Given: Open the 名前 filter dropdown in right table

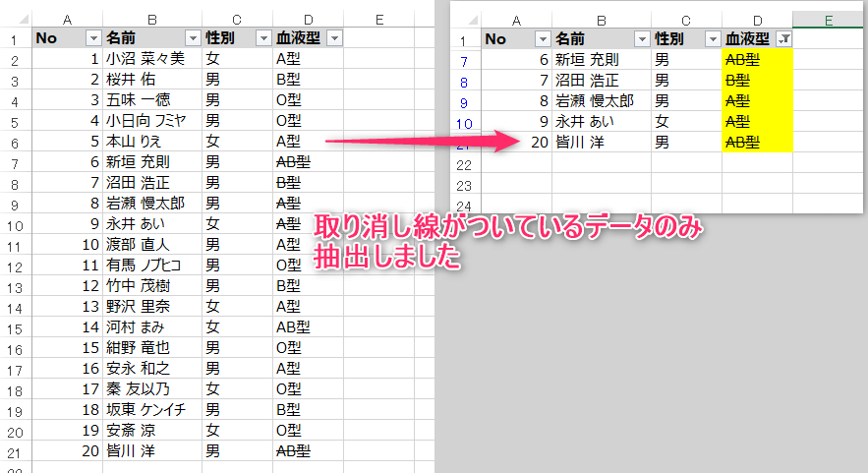Looking at the screenshot, I should (642, 39).
